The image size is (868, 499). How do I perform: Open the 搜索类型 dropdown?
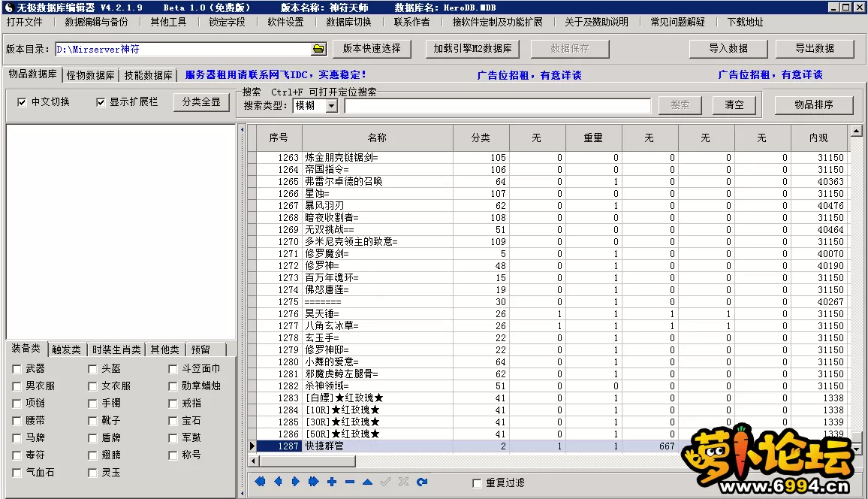coord(332,105)
